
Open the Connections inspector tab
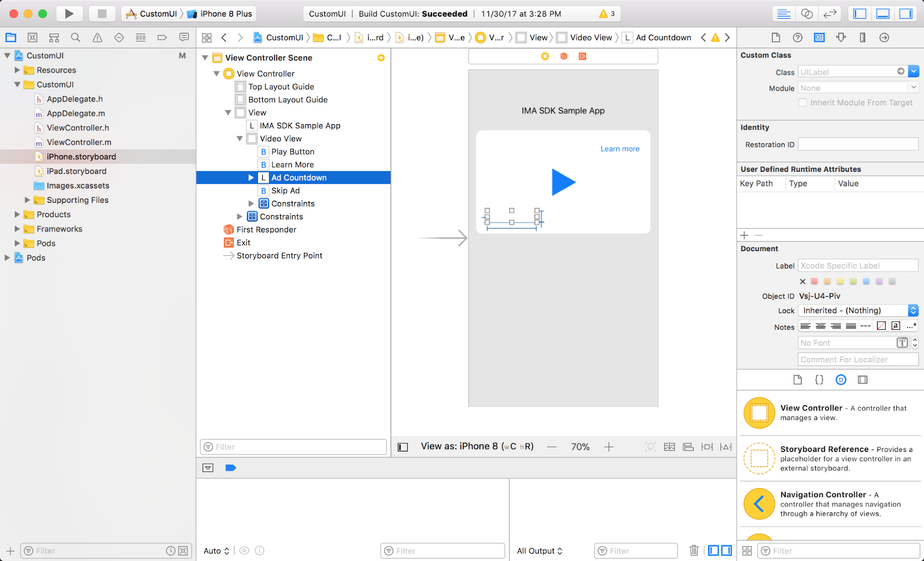[884, 37]
